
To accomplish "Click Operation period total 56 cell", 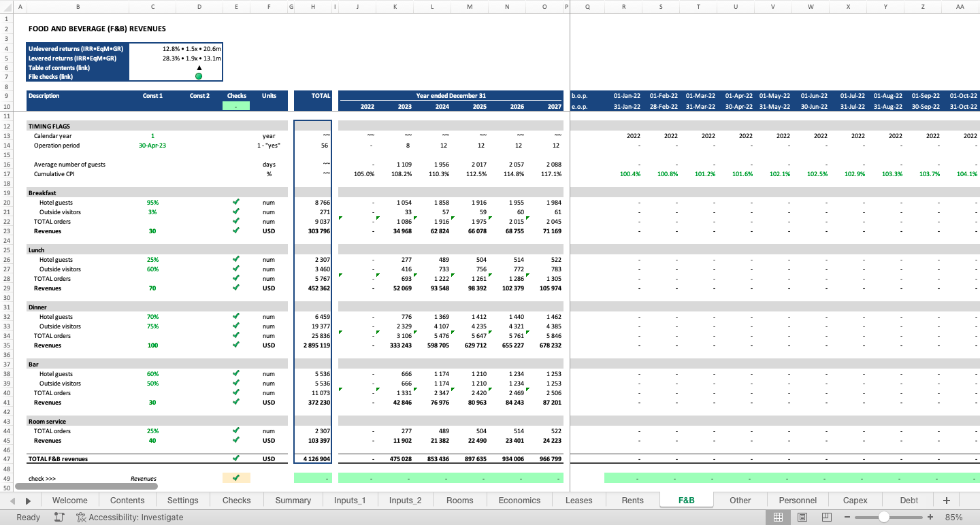I will 313,146.
